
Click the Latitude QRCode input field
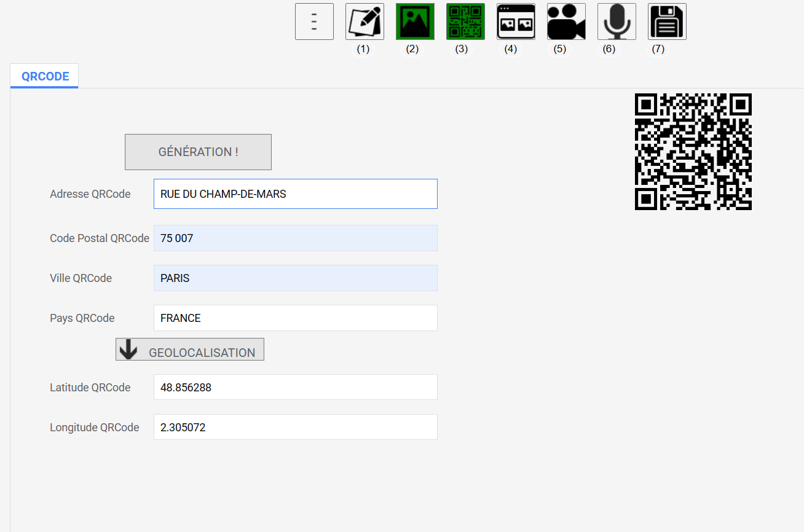(295, 388)
